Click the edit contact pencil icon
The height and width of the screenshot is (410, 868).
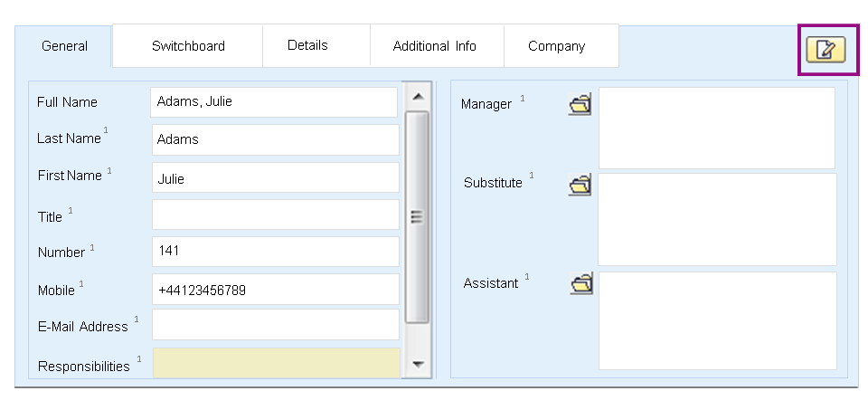[826, 49]
